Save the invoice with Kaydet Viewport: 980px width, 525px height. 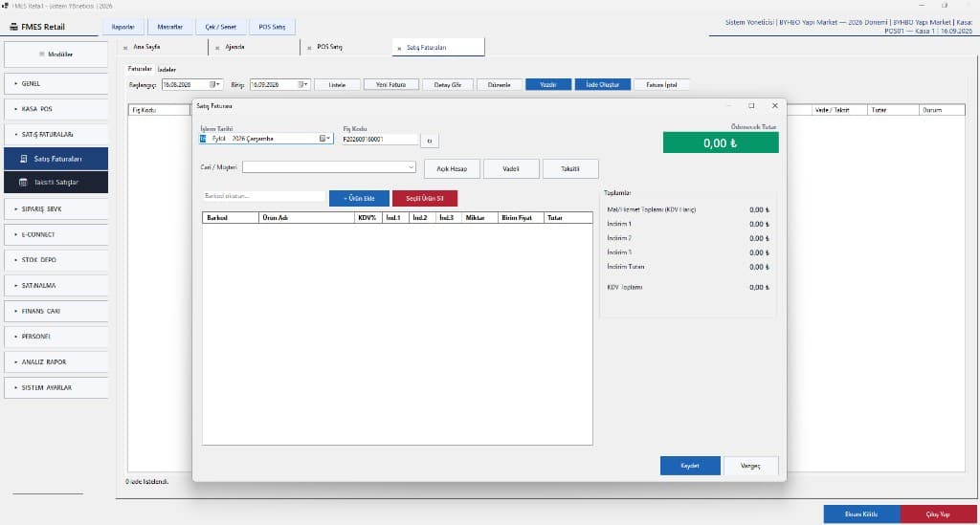point(690,466)
